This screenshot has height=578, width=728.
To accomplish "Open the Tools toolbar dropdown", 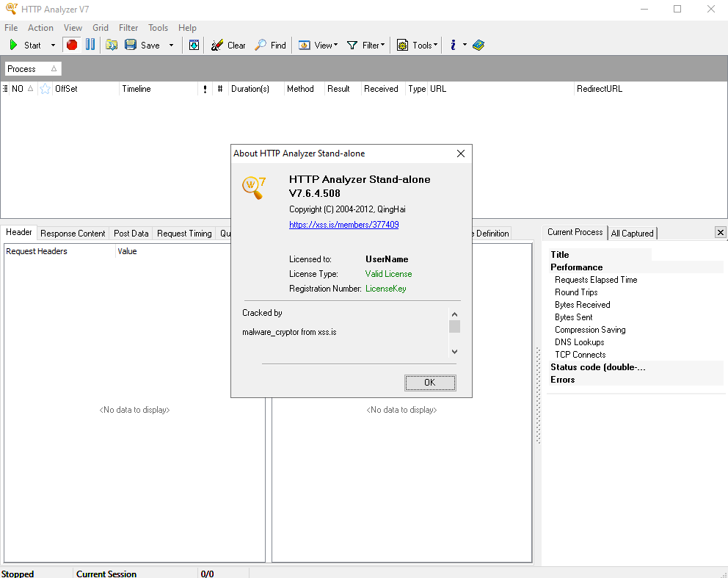I will [417, 45].
